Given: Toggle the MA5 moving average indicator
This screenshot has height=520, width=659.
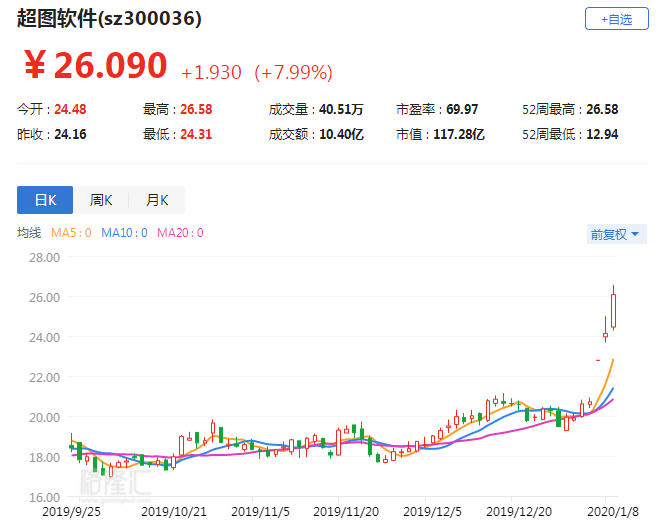Looking at the screenshot, I should point(70,233).
